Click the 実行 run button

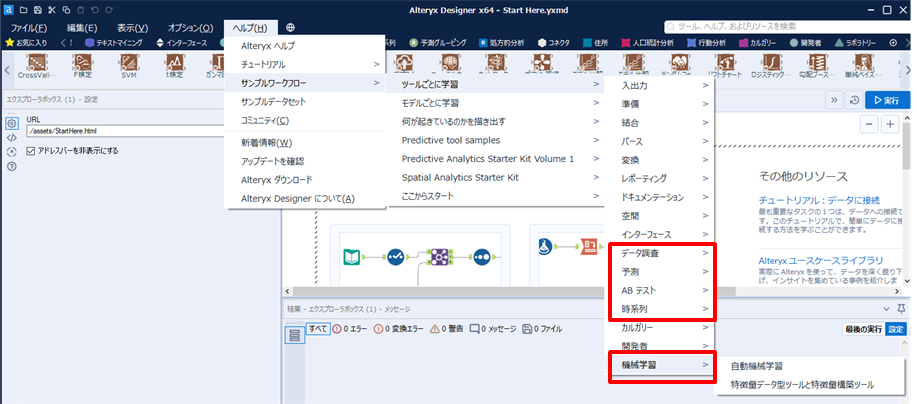coord(887,100)
